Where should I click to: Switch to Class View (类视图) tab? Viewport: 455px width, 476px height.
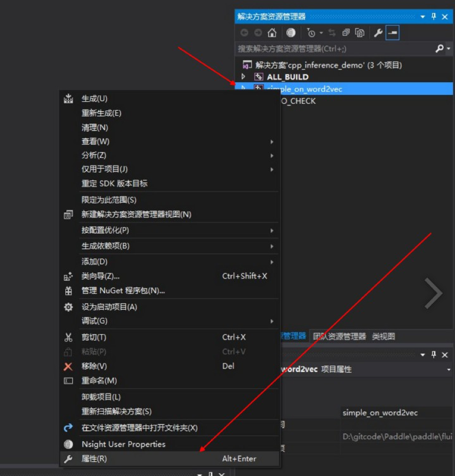pos(383,336)
